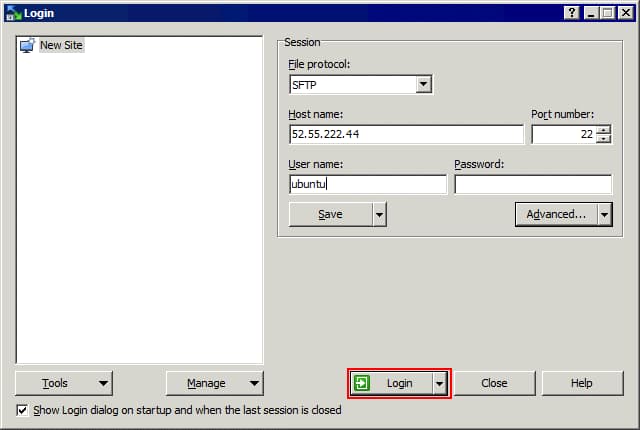This screenshot has width=640, height=430.
Task: Toggle Show Login dialog on startup checkbox
Action: coord(23,410)
